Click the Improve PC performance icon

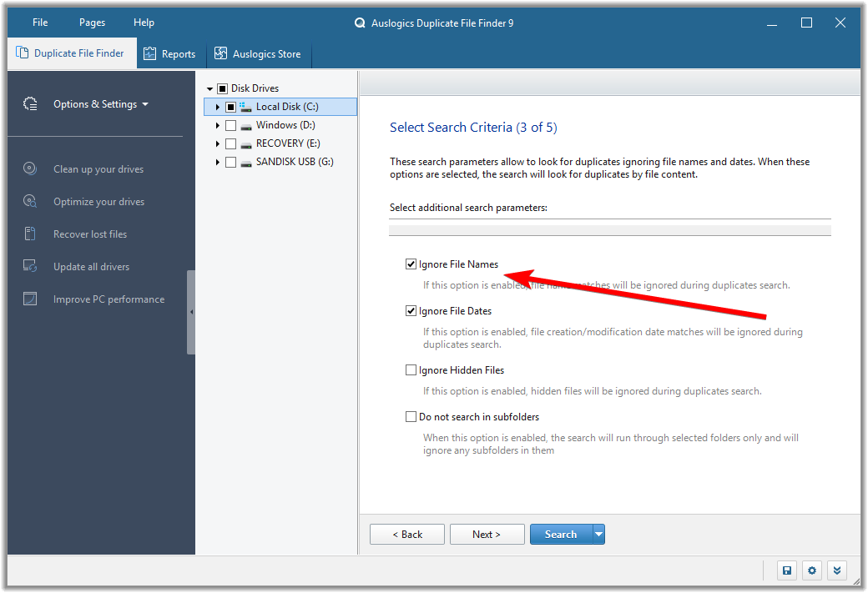click(x=30, y=299)
